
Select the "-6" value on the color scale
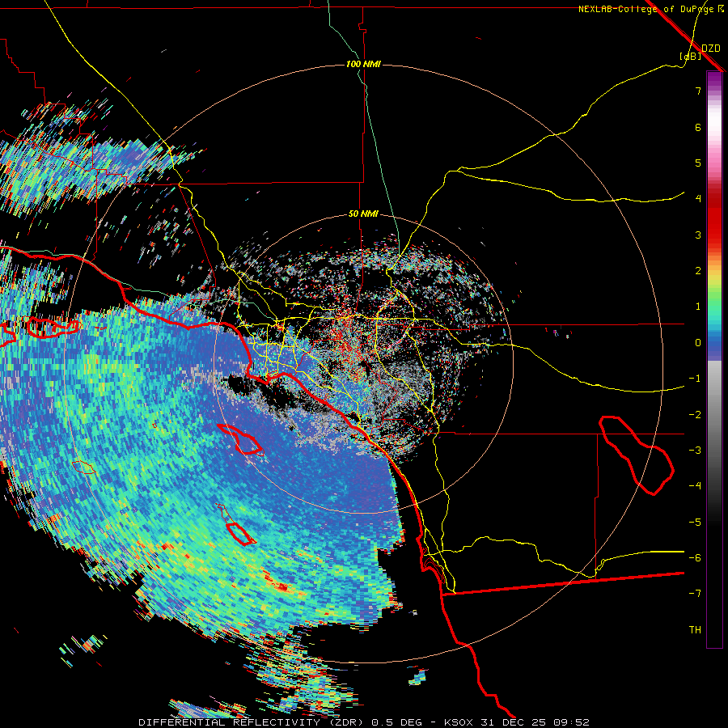click(695, 558)
